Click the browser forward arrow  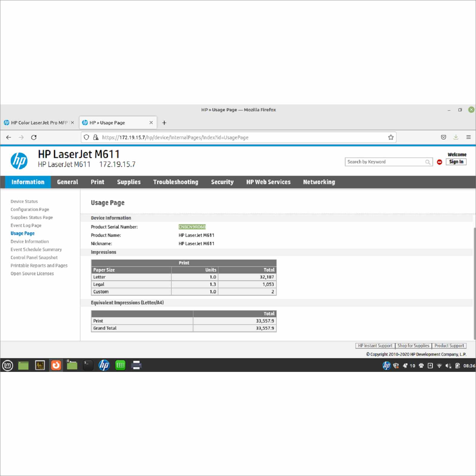[x=21, y=137]
